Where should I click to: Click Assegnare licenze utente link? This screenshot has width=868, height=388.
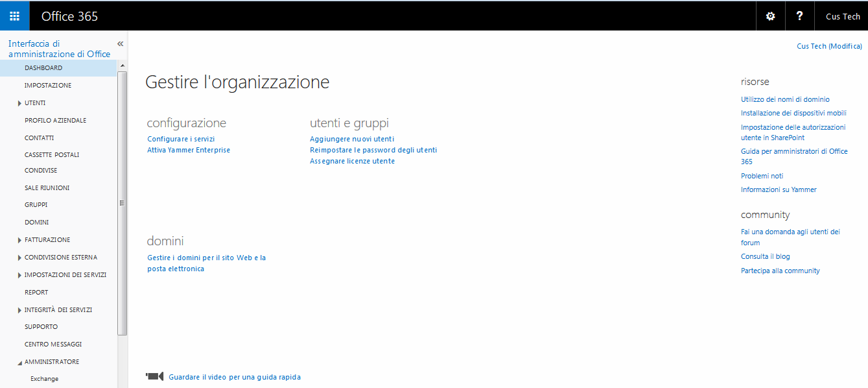point(352,161)
